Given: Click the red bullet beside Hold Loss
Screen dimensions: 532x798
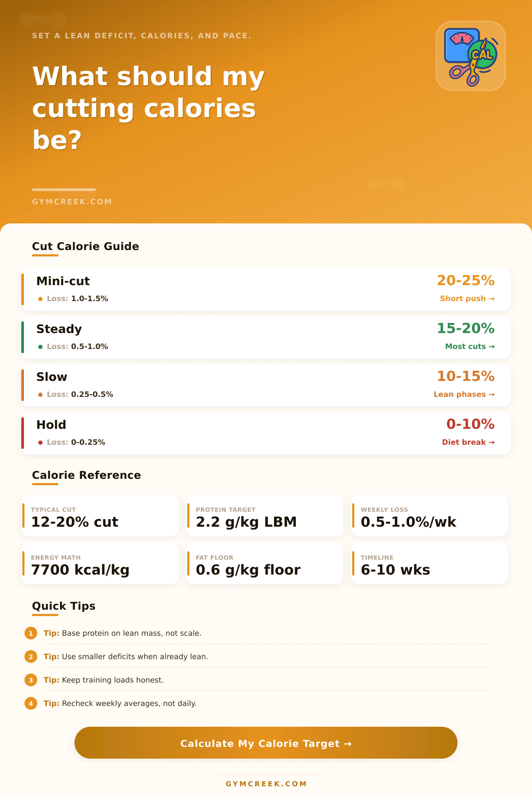Looking at the screenshot, I should [x=40, y=442].
